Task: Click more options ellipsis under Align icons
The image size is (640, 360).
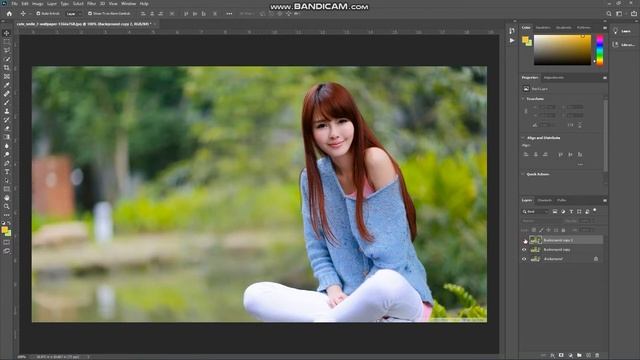Action: pos(580,164)
